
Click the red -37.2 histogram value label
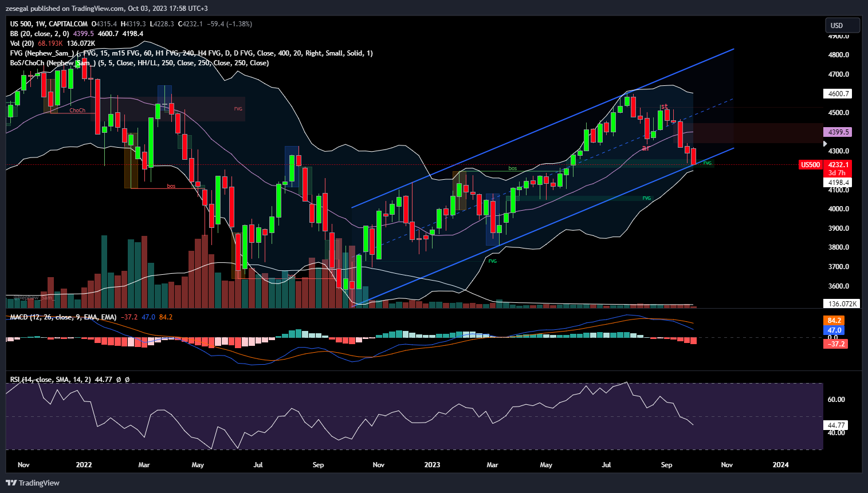click(x=836, y=344)
